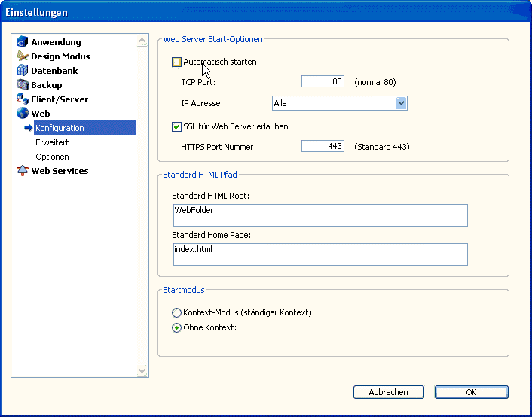Click the TCP Port input field
532x417 pixels.
click(x=323, y=82)
